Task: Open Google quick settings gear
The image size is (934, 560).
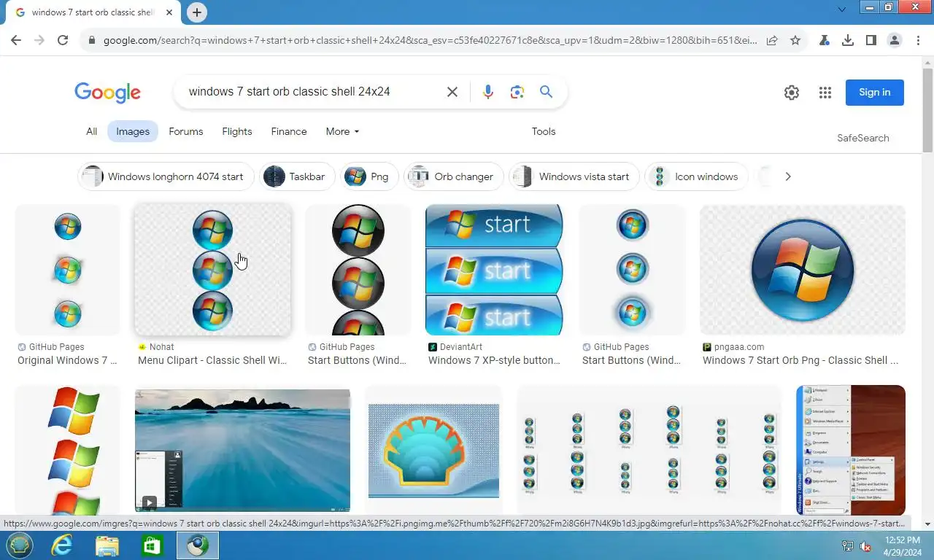Action: click(792, 93)
